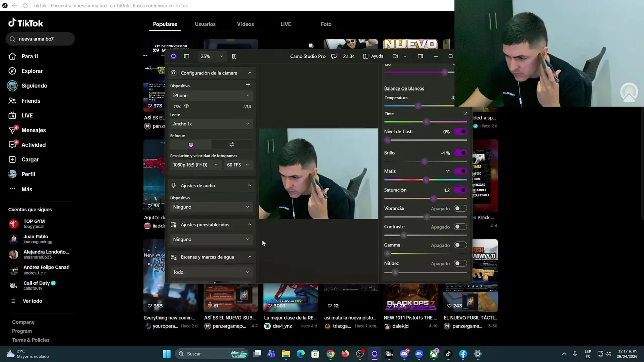
Task: Open Camo from the Windows taskbar
Action: pyautogui.click(x=374, y=354)
